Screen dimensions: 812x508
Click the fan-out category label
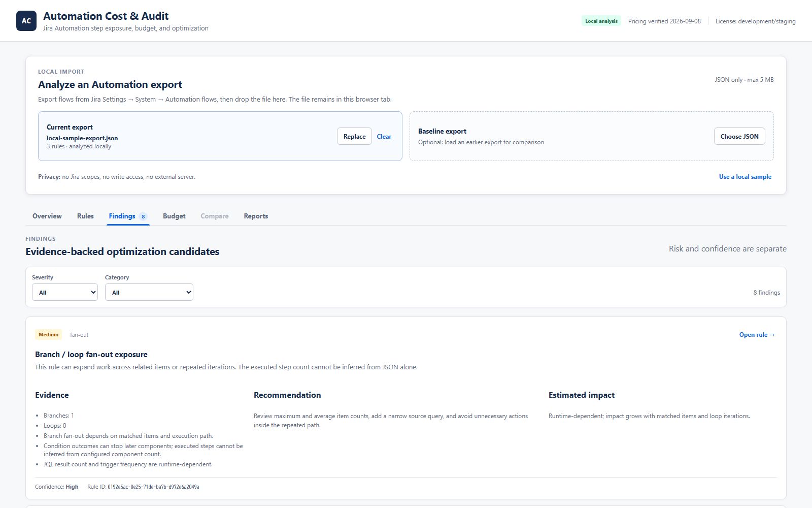pyautogui.click(x=79, y=335)
